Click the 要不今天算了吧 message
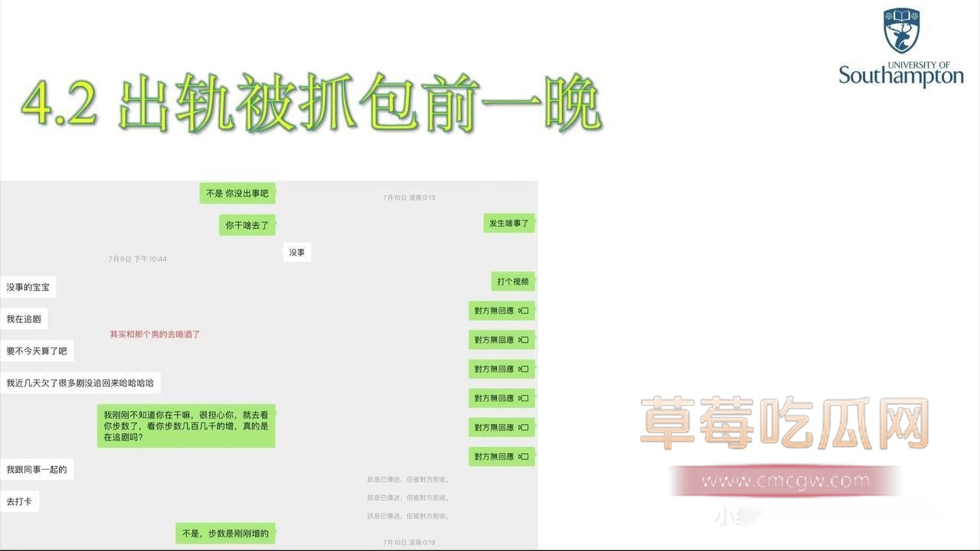This screenshot has width=980, height=551. [36, 351]
